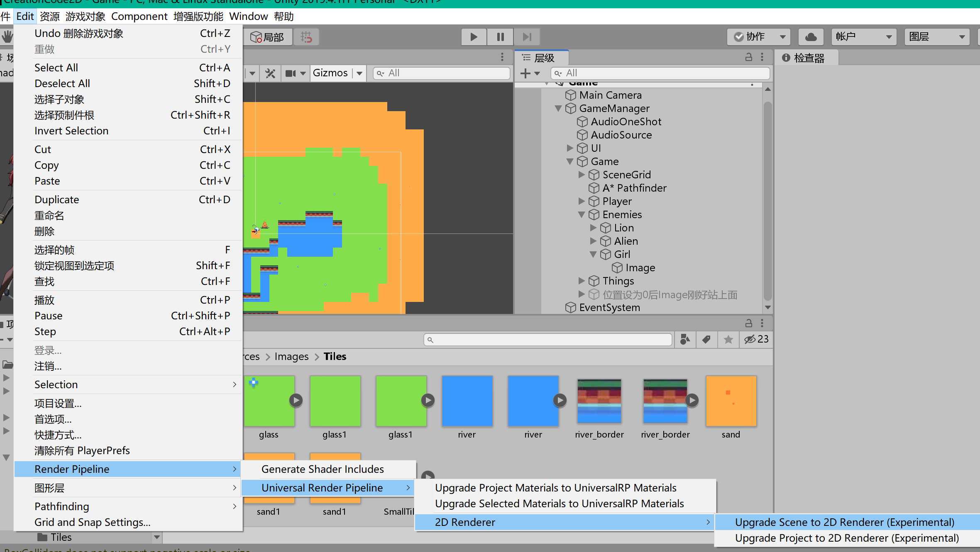Open Unity cloud services via the cloud icon
The width and height of the screenshot is (980, 552).
point(810,36)
